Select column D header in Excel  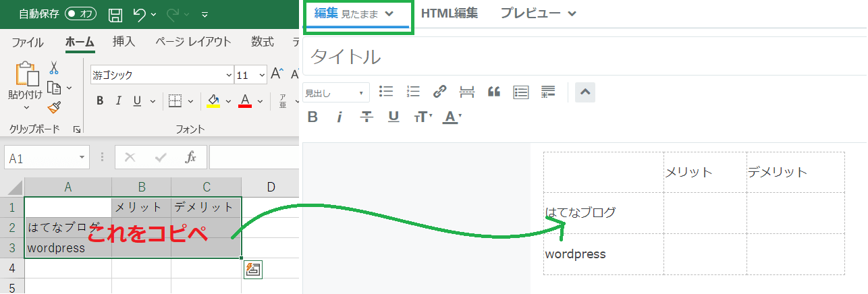[x=271, y=187]
